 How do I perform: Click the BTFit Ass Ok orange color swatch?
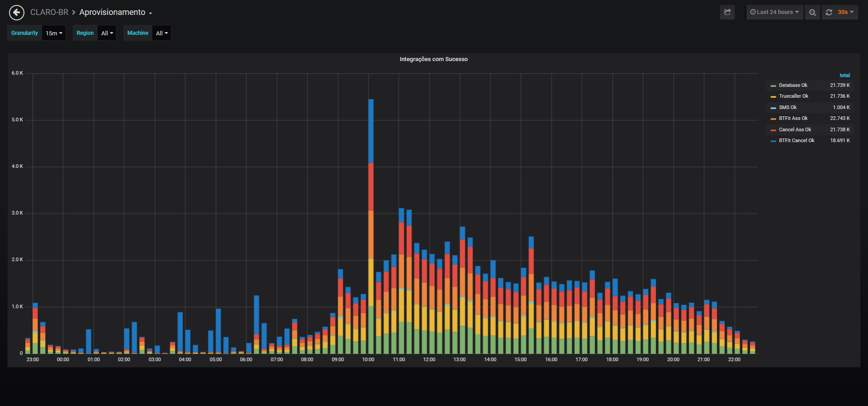pyautogui.click(x=773, y=119)
